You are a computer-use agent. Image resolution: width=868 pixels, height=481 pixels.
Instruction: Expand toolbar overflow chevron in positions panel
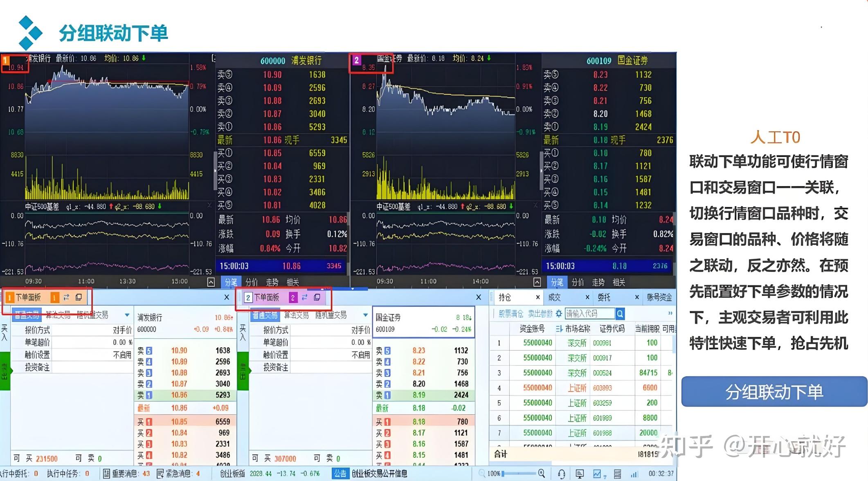point(670,313)
